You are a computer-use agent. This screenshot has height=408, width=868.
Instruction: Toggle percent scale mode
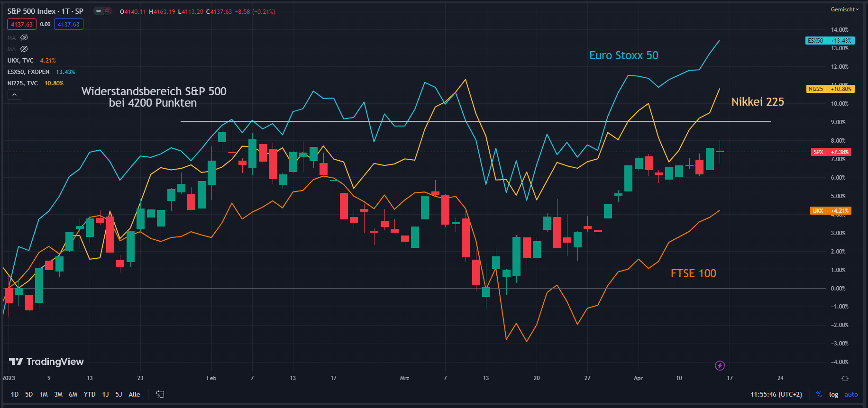click(x=819, y=394)
